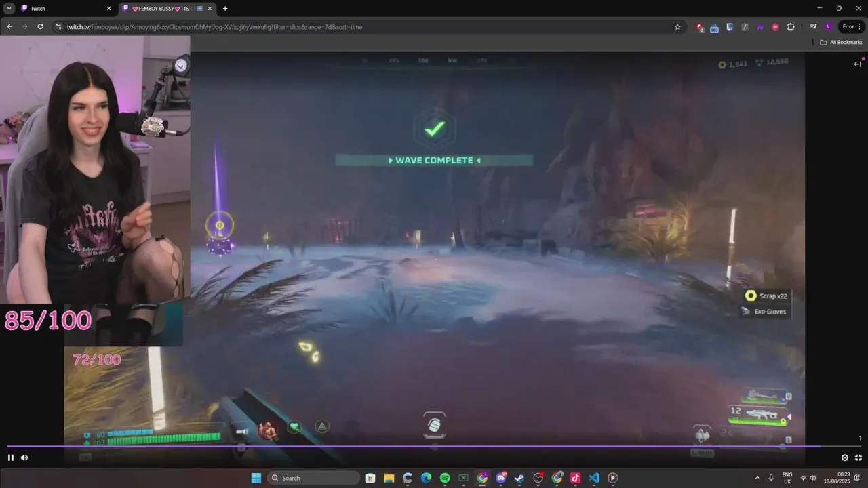This screenshot has width=868, height=488.
Task: Click the Error update button
Action: click(848, 26)
